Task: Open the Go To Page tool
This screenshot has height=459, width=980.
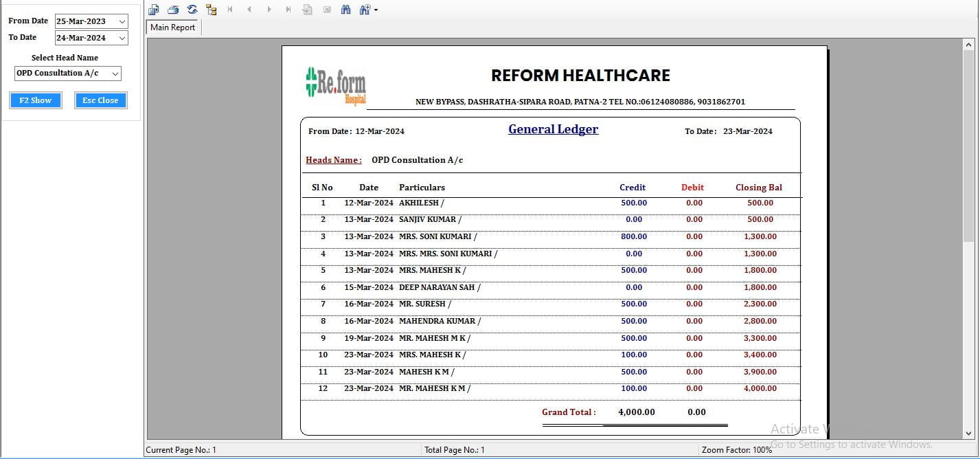Action: tap(307, 9)
